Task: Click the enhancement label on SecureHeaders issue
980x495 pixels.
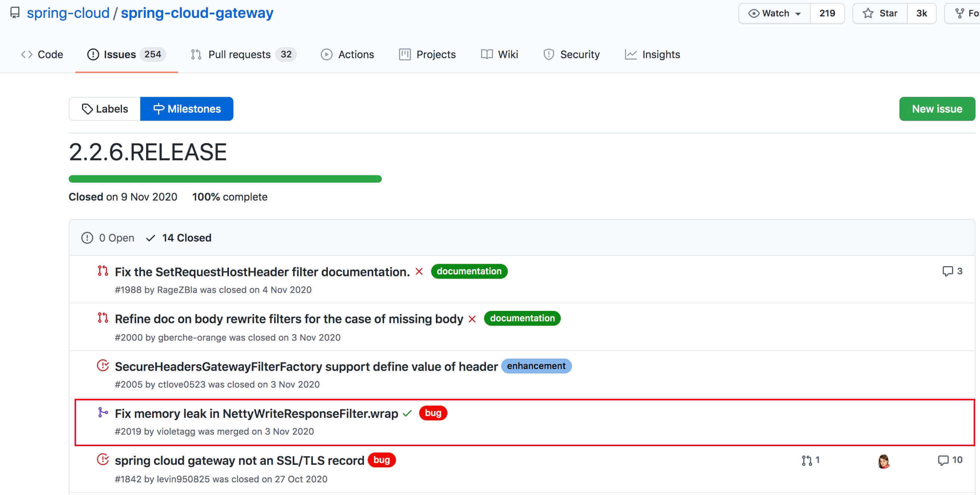Action: [535, 366]
